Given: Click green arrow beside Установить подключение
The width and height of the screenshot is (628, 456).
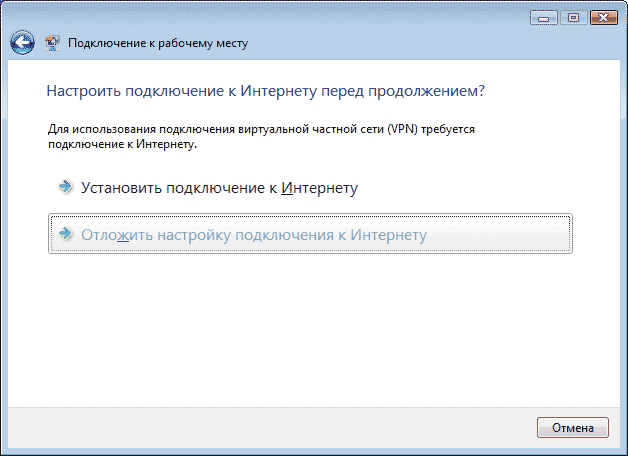Looking at the screenshot, I should [65, 187].
